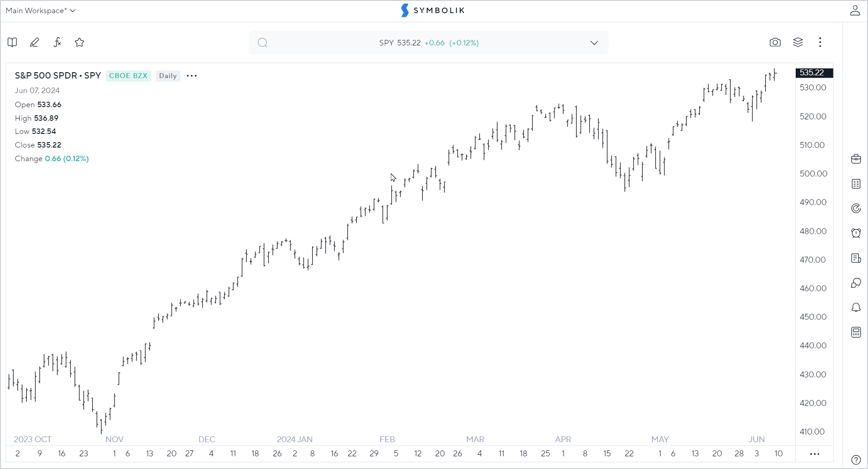
Task: Open the alarm clock alerts icon
Action: (856, 233)
